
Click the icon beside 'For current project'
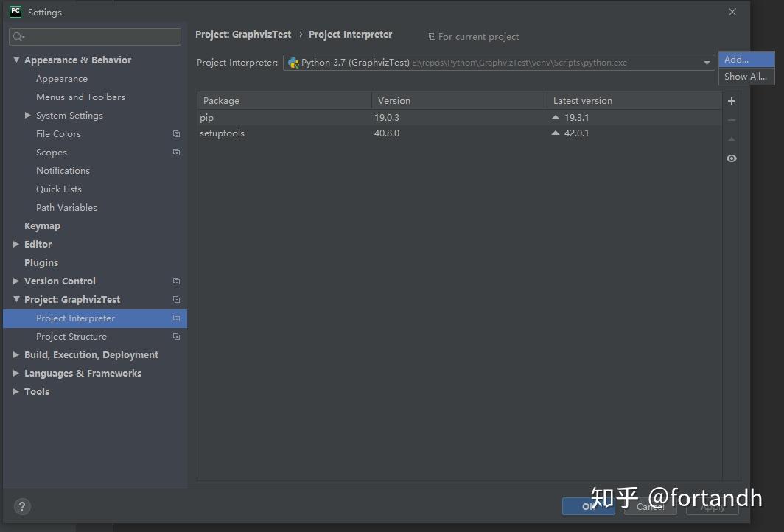[432, 36]
